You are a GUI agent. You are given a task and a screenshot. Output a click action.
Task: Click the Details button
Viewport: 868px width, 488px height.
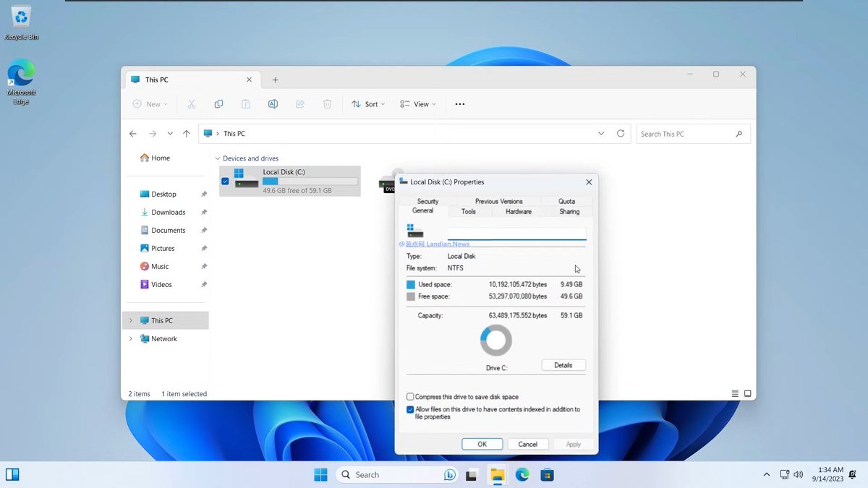click(x=563, y=364)
